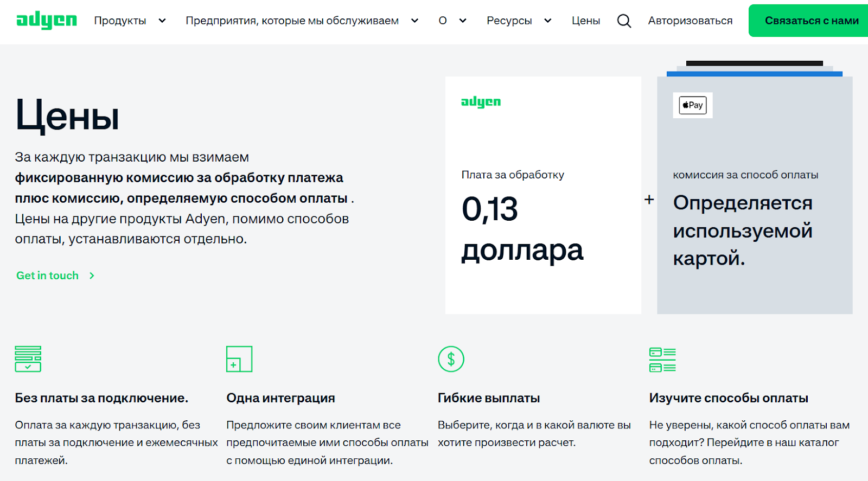Click the Apple Pay badge icon
This screenshot has height=481, width=868.
693,105
